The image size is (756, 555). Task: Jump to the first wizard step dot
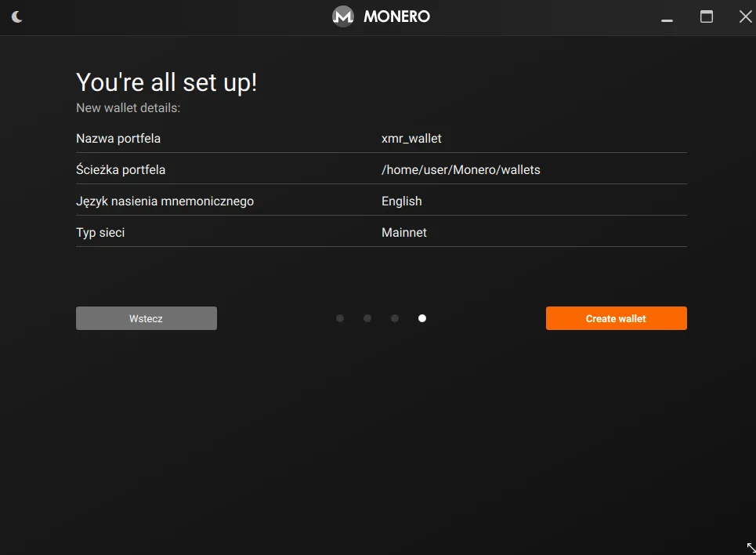coord(340,318)
